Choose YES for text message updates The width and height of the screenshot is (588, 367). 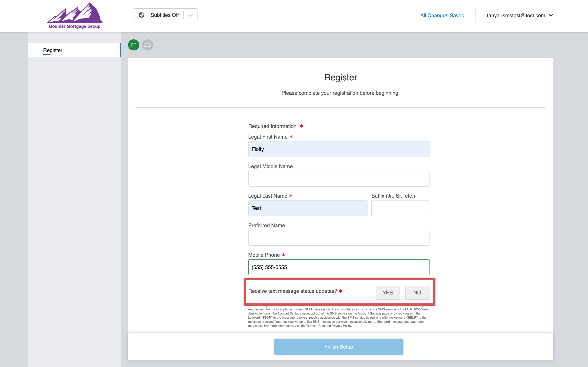387,293
